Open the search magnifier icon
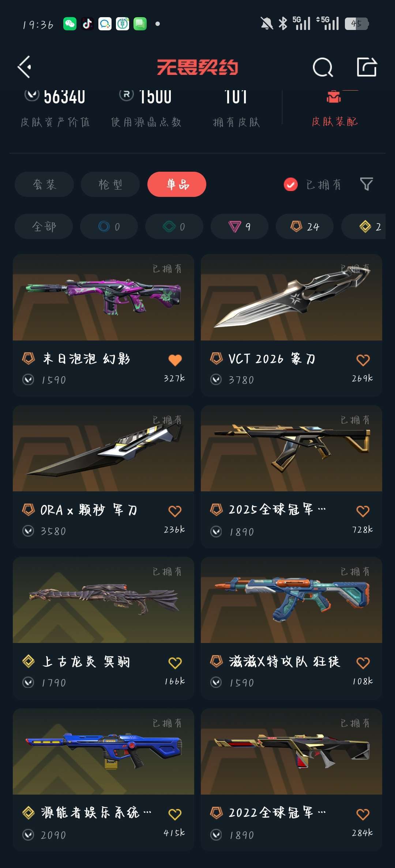 click(x=323, y=67)
